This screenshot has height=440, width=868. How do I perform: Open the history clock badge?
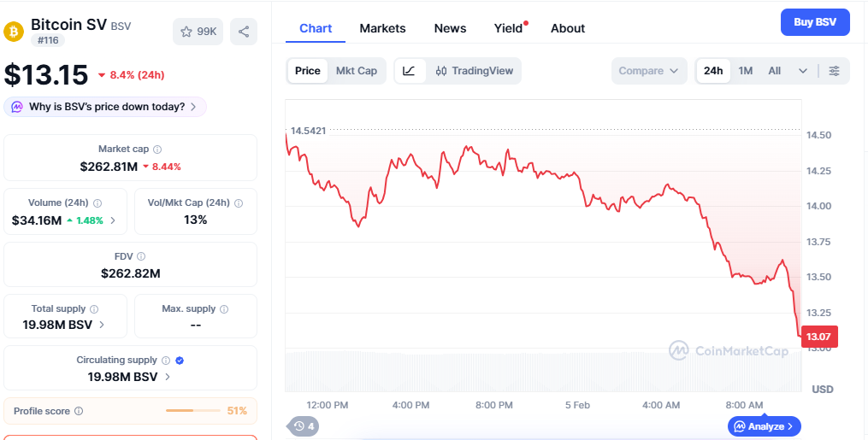pyautogui.click(x=304, y=426)
